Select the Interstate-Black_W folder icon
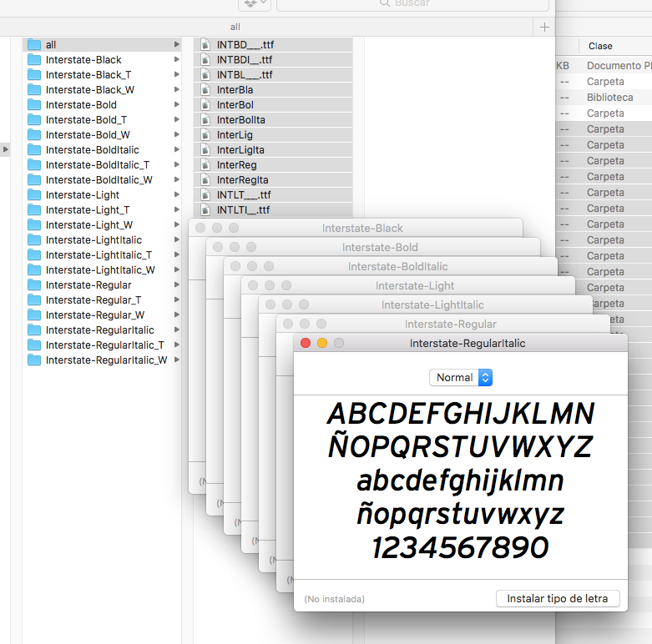The height and width of the screenshot is (644, 652). pos(34,89)
